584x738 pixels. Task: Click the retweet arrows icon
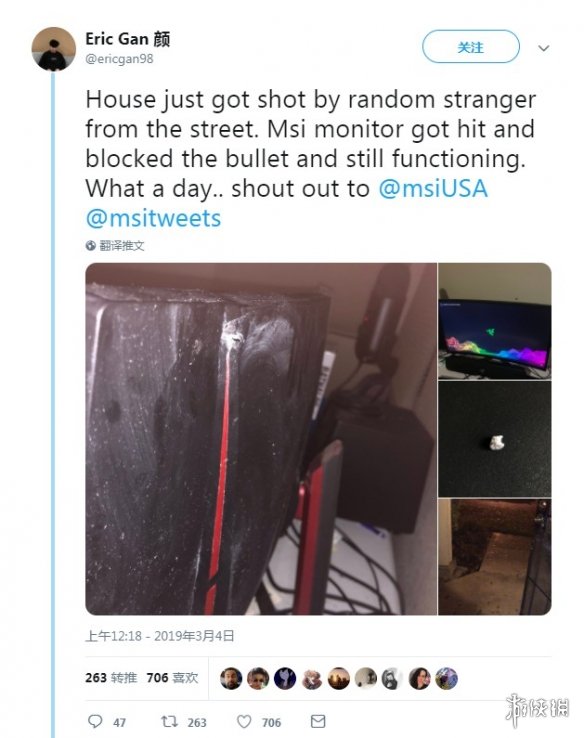click(169, 721)
